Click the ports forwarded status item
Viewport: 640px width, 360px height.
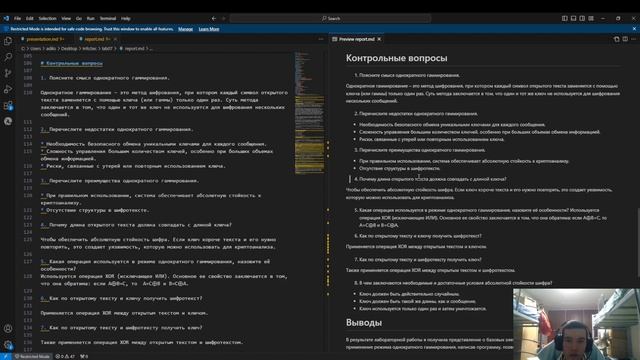tap(84, 356)
